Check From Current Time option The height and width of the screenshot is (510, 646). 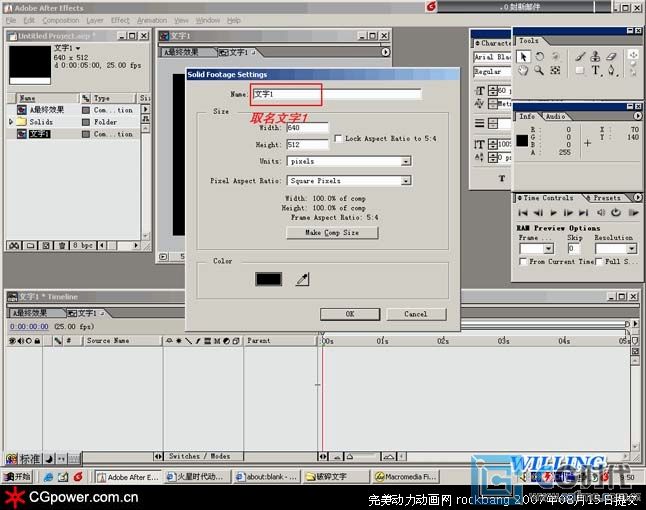coord(523,262)
